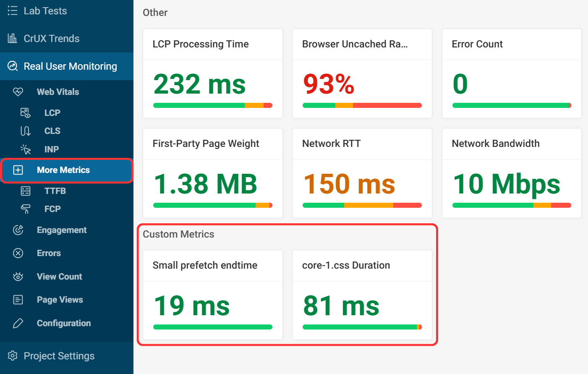Open Project Settings via the gear icon
Image resolution: width=588 pixels, height=374 pixels.
13,356
